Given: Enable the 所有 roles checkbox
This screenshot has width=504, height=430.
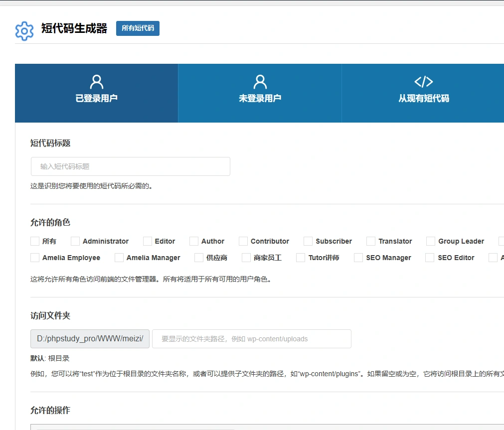Looking at the screenshot, I should pyautogui.click(x=34, y=241).
